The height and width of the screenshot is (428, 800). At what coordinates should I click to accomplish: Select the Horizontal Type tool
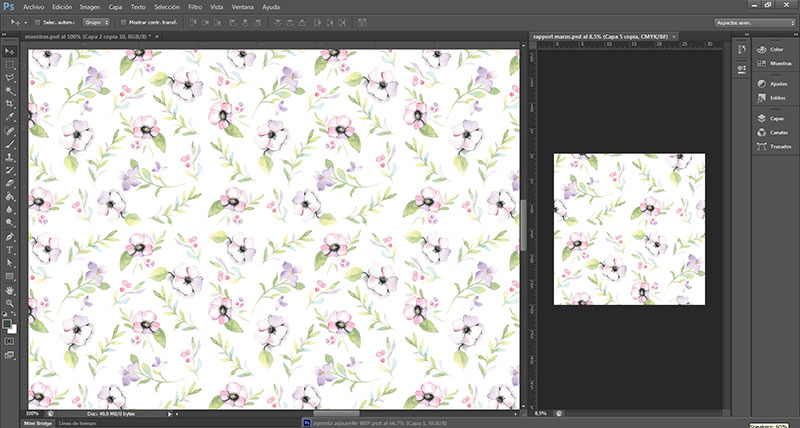9,250
